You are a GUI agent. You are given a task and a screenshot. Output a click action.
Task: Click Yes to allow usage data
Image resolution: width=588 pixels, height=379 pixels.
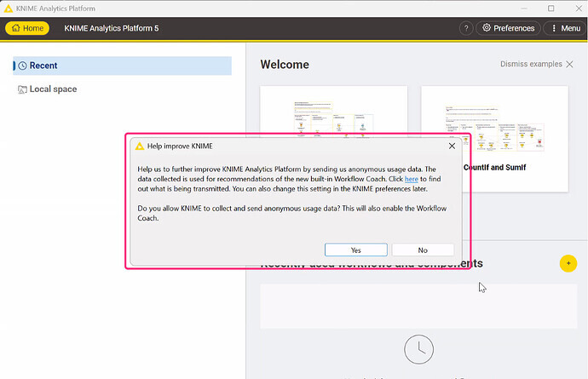coord(355,250)
